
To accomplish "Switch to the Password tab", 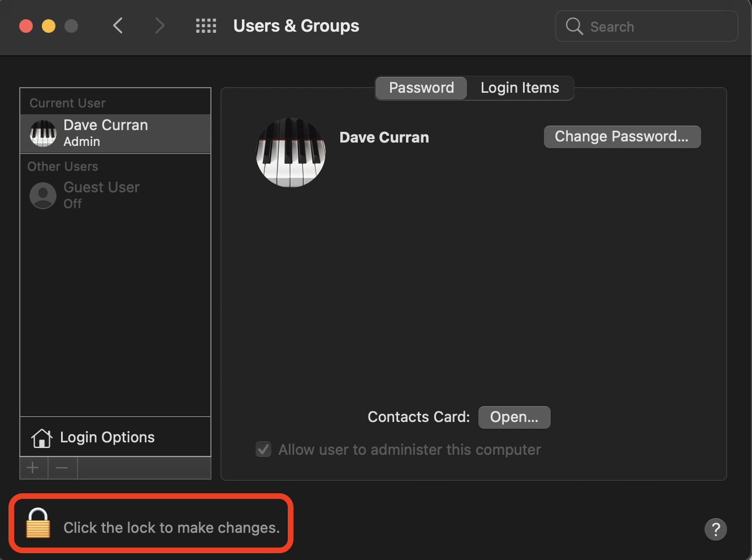I will (x=421, y=88).
